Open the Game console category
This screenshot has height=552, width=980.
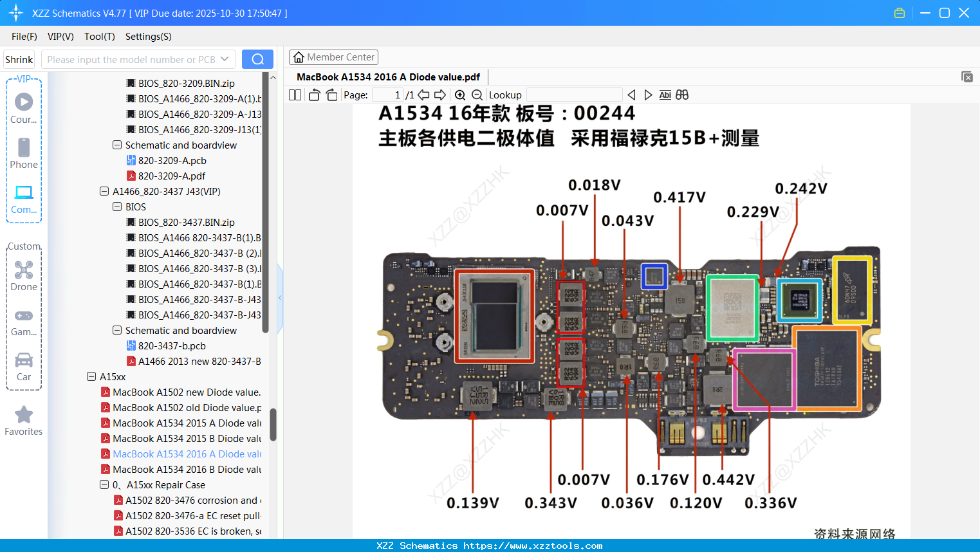click(24, 322)
